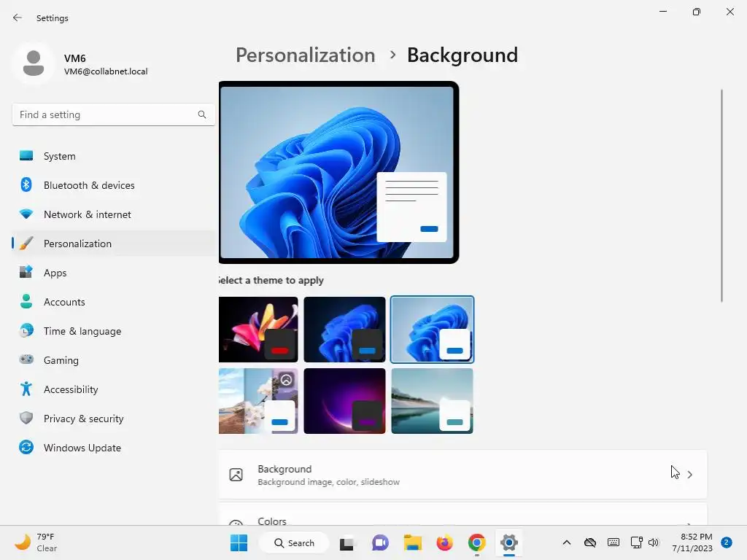Open File Explorer from the taskbar
This screenshot has width=747, height=560.
tap(413, 542)
